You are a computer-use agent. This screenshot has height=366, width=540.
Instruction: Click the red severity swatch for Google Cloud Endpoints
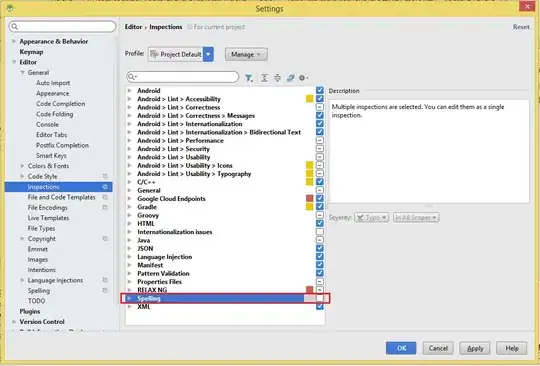click(310, 198)
